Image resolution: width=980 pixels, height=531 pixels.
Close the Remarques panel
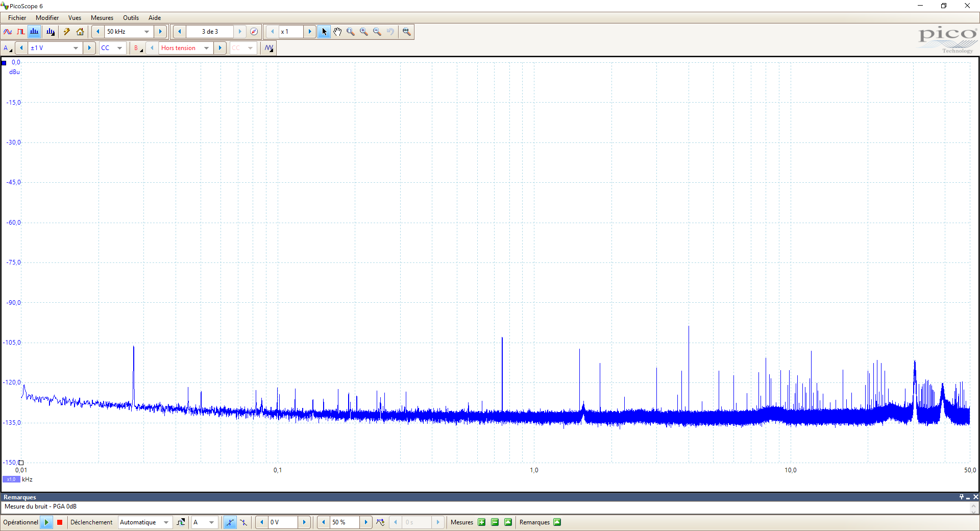[x=975, y=497]
